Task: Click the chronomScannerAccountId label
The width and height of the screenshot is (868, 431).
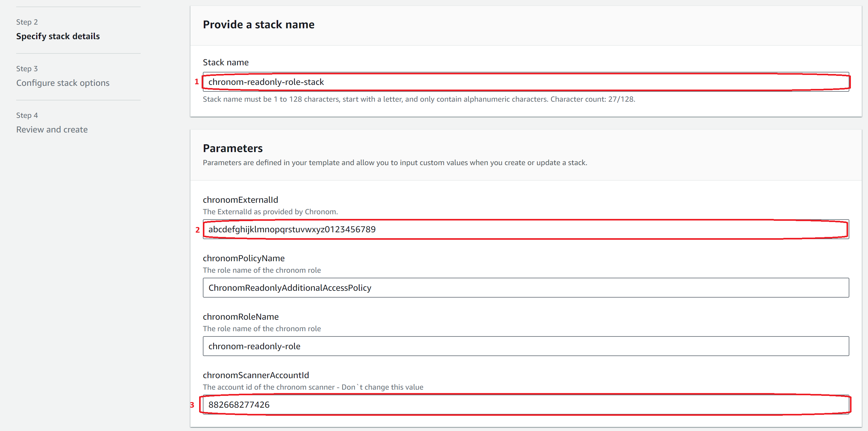Action: pyautogui.click(x=256, y=375)
